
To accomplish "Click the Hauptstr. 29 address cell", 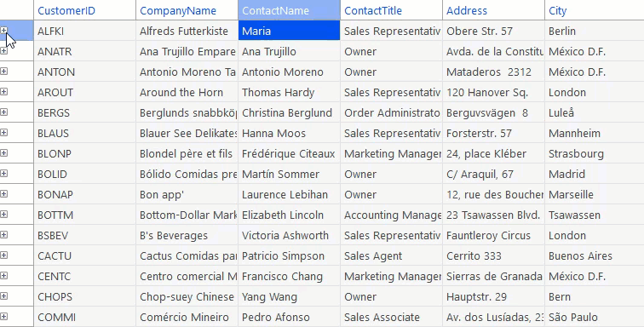I will pyautogui.click(x=494, y=296).
